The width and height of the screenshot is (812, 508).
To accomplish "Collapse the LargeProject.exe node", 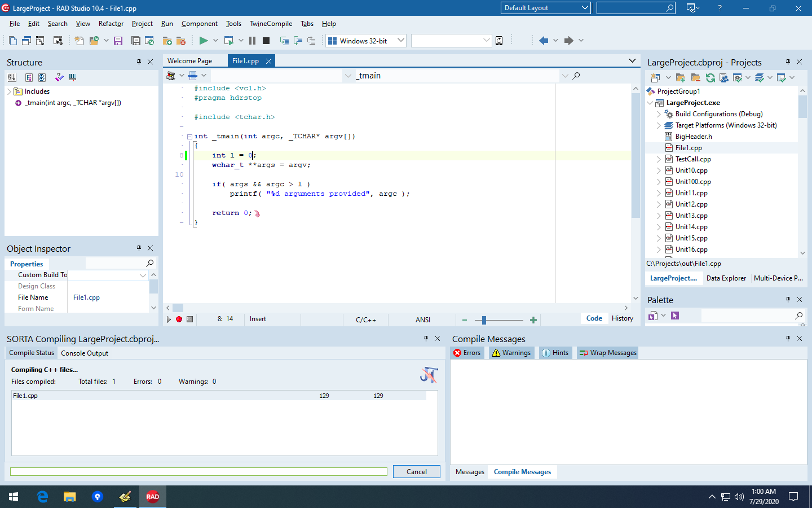I will coord(650,103).
